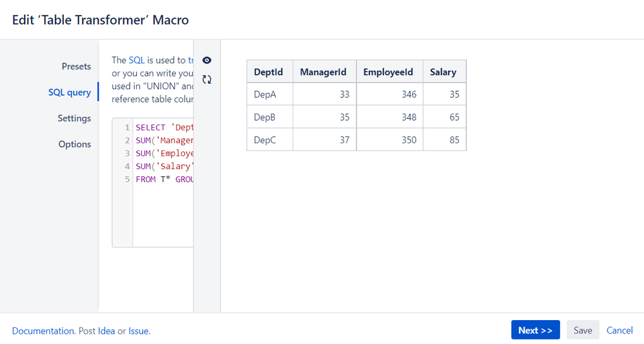Image resolution: width=644 pixels, height=344 pixels.
Task: Select the DepC cell
Action: [x=269, y=140]
